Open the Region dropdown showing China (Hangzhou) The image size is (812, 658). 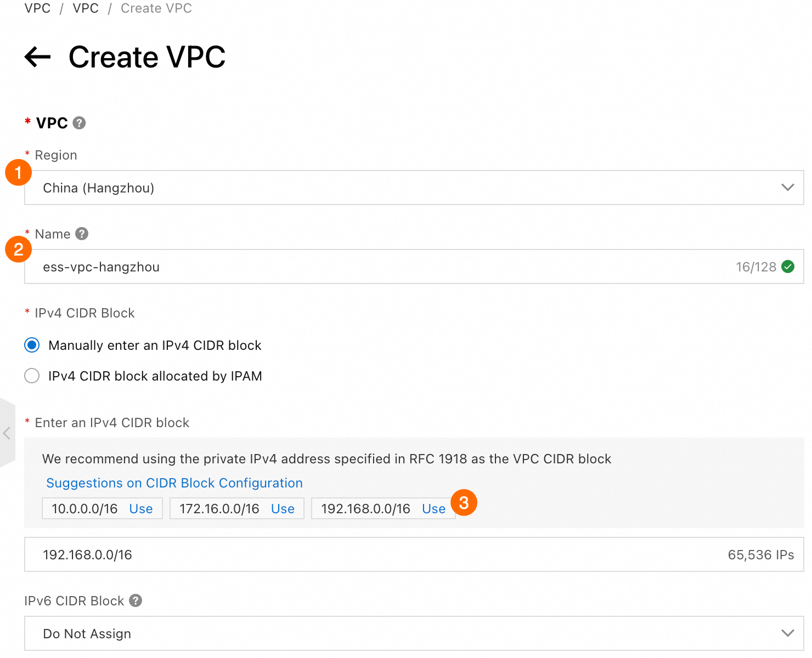point(414,188)
